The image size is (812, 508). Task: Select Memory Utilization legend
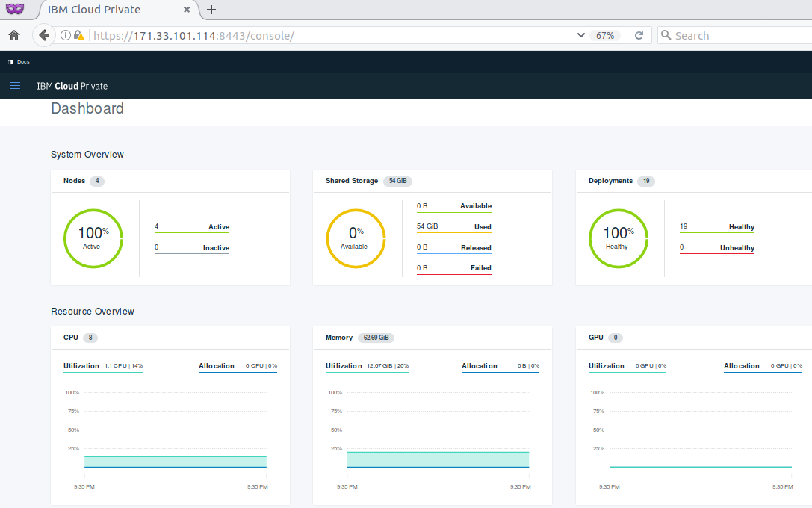click(x=368, y=366)
